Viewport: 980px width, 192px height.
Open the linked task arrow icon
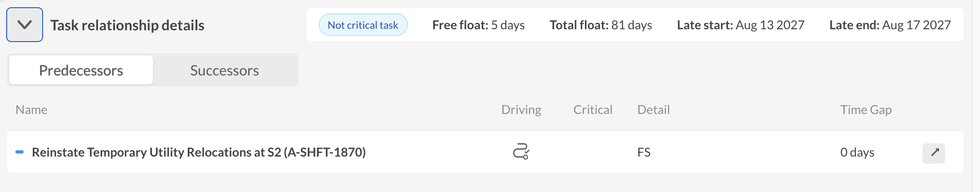tap(934, 152)
